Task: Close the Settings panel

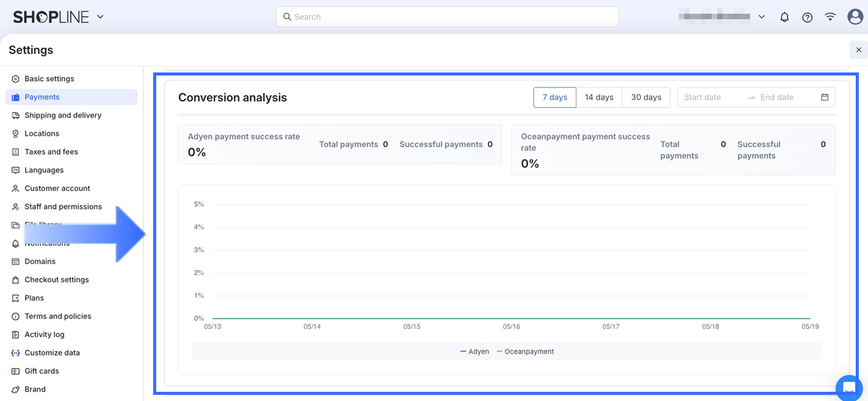Action: coord(858,49)
